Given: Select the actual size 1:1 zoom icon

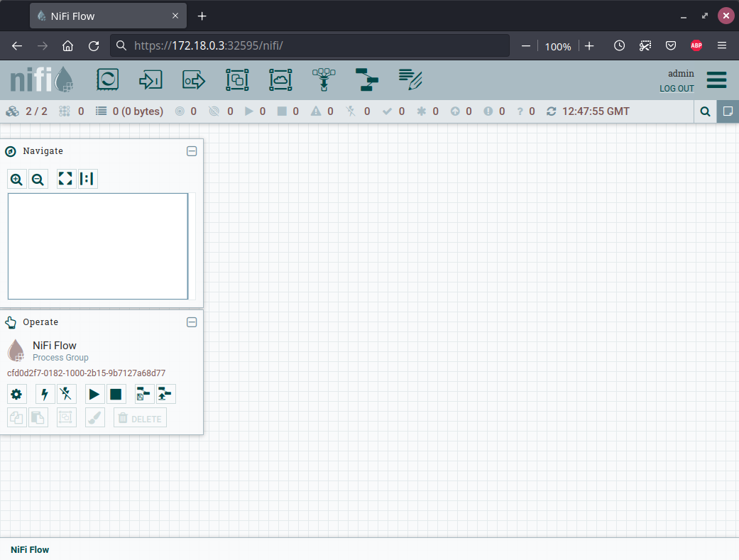Looking at the screenshot, I should click(x=87, y=179).
